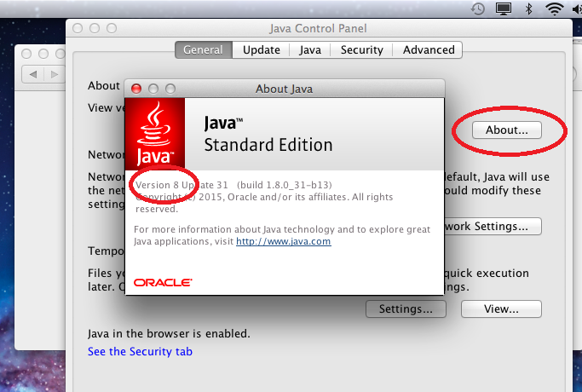582x392 pixels.
Task: Minimize the About Java dialog
Action: [153, 89]
